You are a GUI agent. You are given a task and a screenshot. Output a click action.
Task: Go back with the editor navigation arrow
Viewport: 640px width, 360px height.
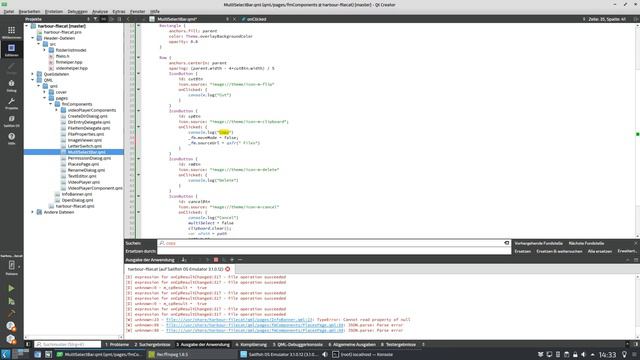(x=128, y=19)
